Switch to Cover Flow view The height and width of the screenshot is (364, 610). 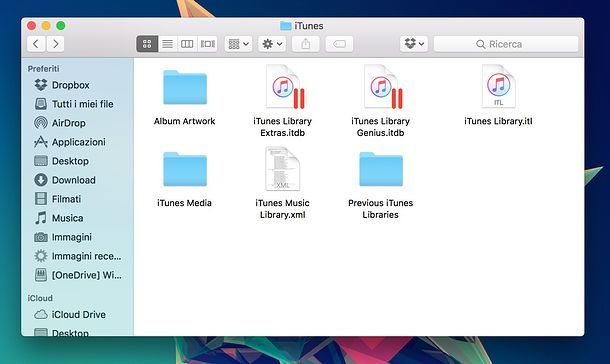(207, 44)
